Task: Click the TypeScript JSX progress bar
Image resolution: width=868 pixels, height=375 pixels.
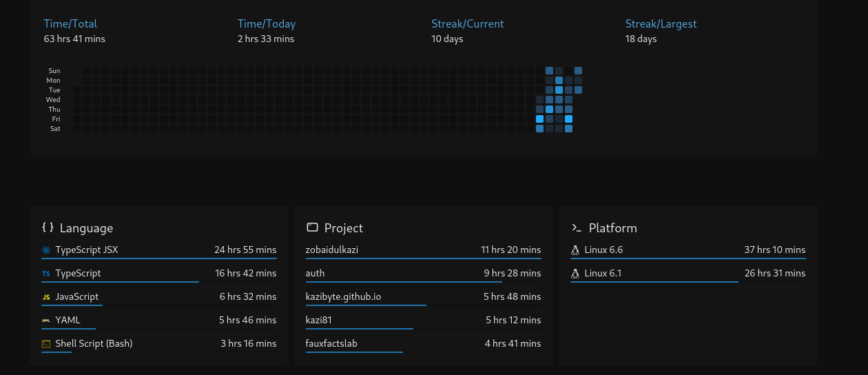Action: [x=158, y=259]
